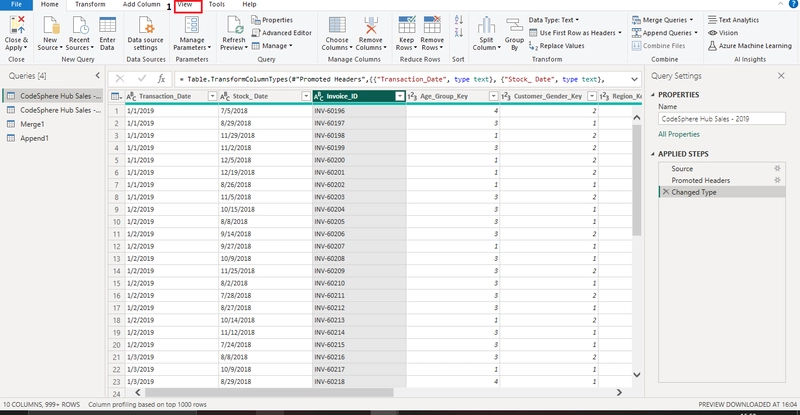The height and width of the screenshot is (415, 800).
Task: Select the Merge1 query
Action: coord(32,124)
